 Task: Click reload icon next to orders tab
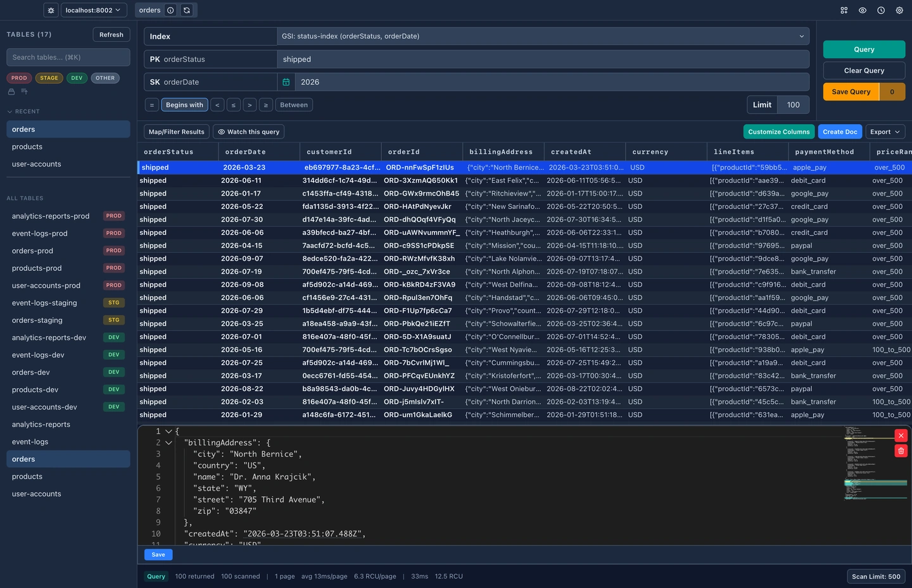(187, 10)
